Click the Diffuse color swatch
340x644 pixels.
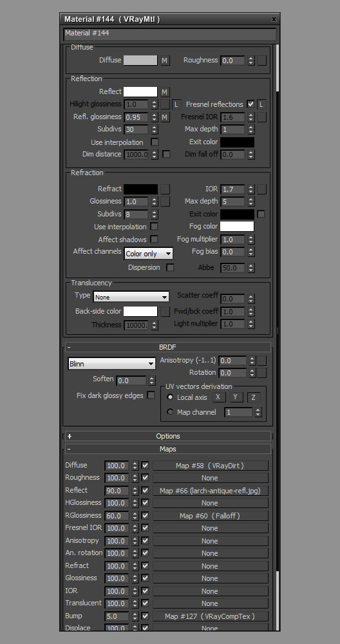click(x=140, y=61)
